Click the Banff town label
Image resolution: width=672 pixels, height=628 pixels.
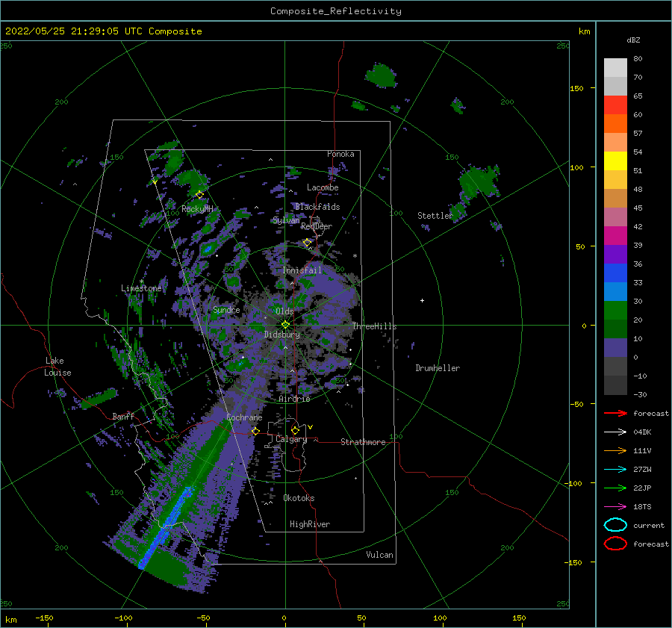(x=123, y=416)
